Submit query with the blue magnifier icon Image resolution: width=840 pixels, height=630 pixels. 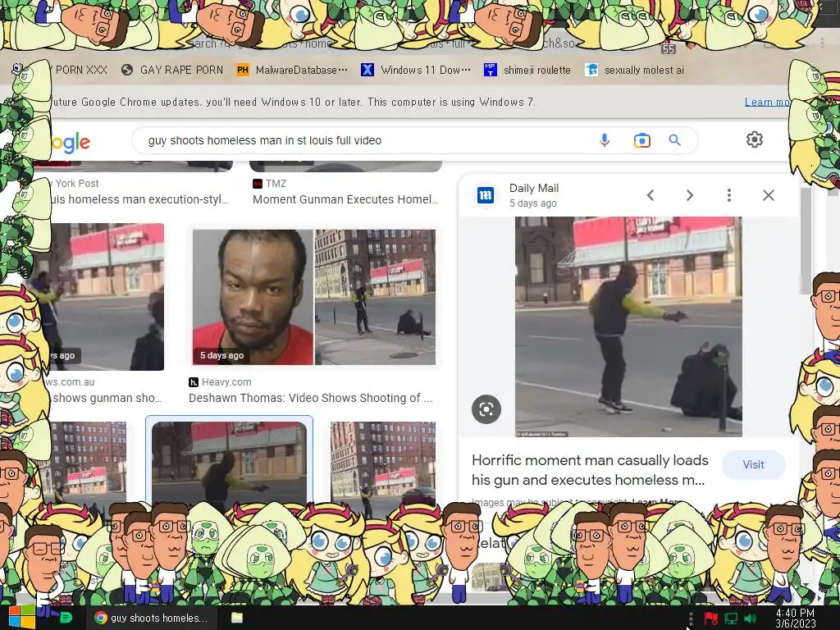675,140
